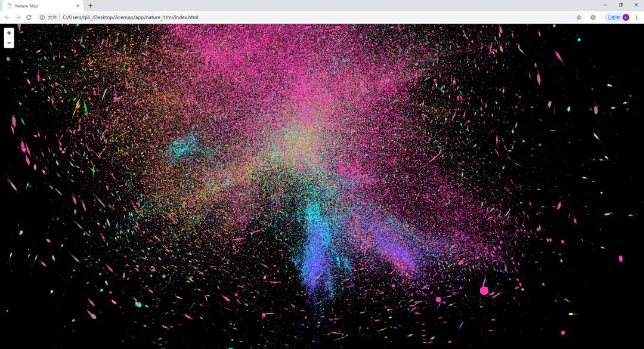Screen dimensions: 644x349
Task: Restore down the browser window
Action: [621, 5]
